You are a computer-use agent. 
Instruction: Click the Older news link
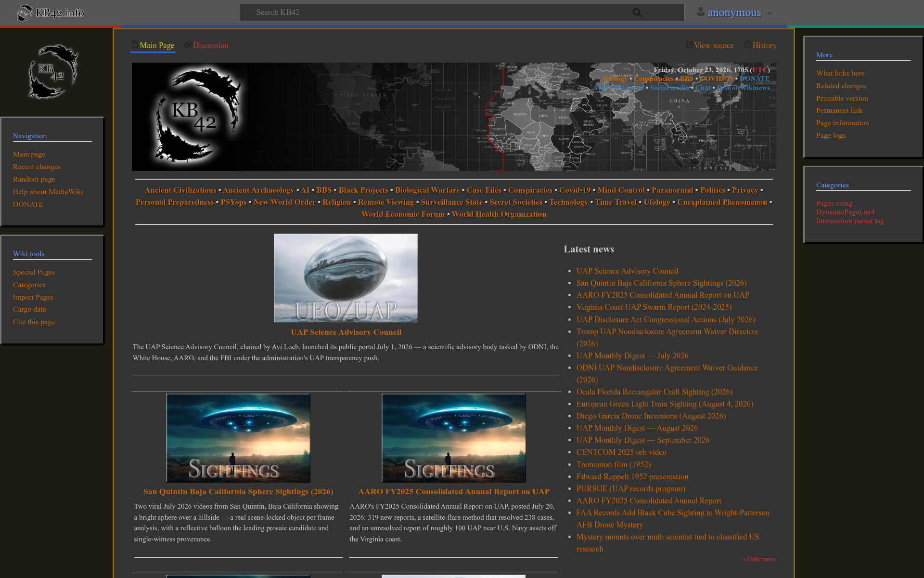coord(759,559)
